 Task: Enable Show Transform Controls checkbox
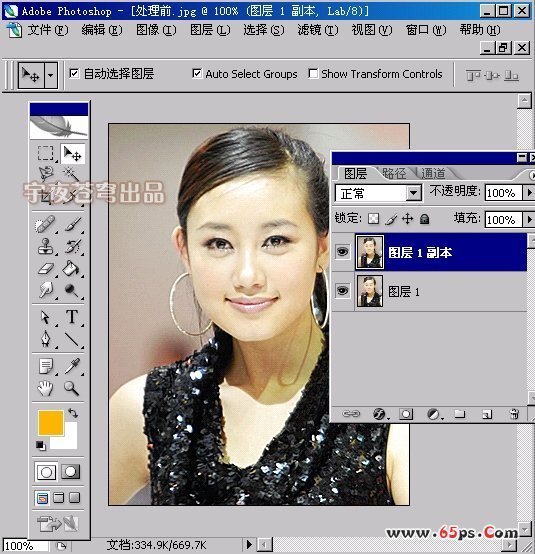pos(313,73)
